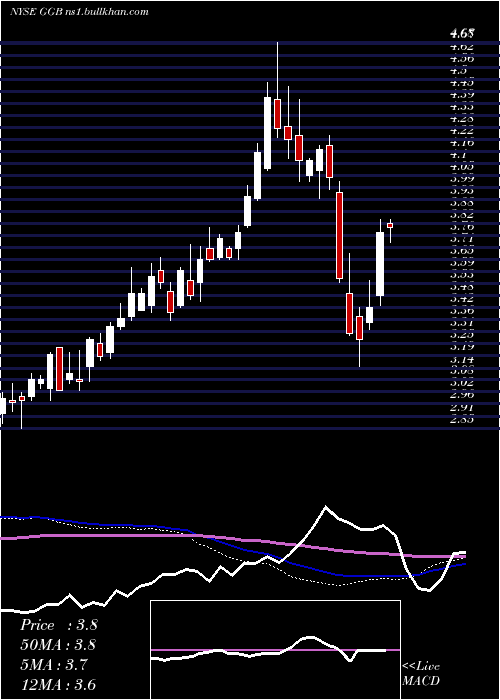Click the '50MA : 3.8' readout
Image resolution: width=500 pixels, height=700 pixels.
(59, 645)
